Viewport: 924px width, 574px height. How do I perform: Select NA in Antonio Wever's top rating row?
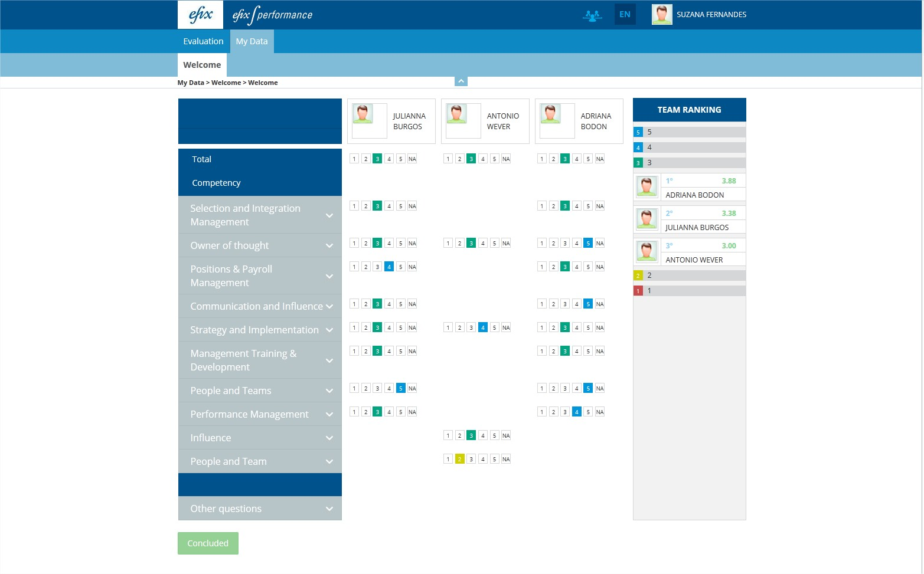pyautogui.click(x=505, y=158)
